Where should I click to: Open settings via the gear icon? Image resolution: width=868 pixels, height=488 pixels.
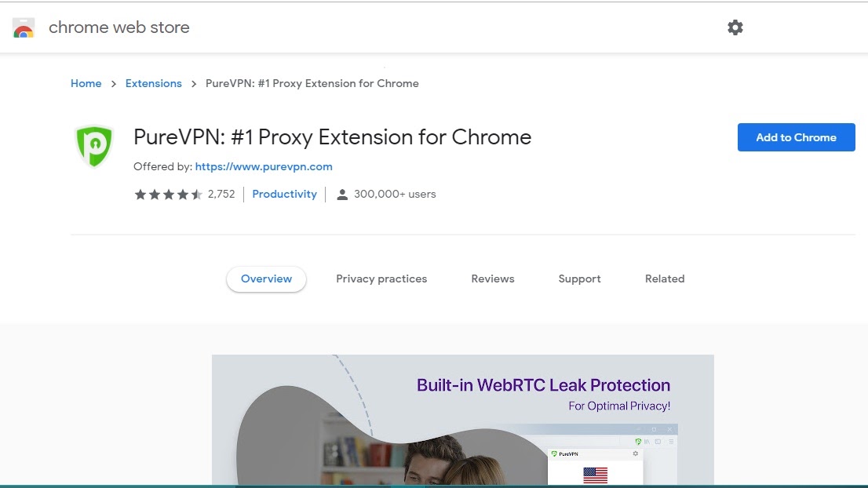point(735,27)
